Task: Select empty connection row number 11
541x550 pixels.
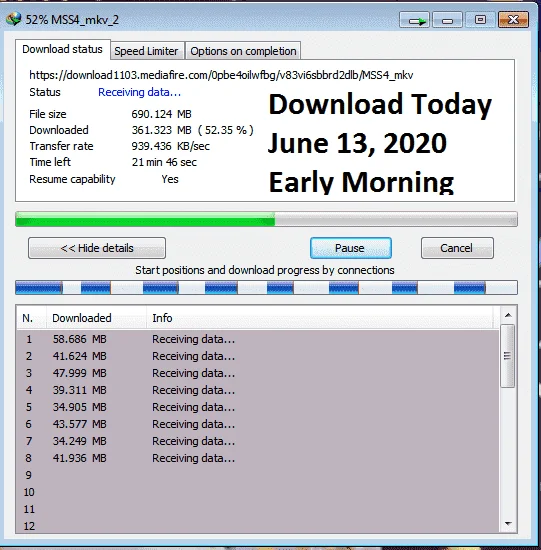Action: click(x=258, y=509)
